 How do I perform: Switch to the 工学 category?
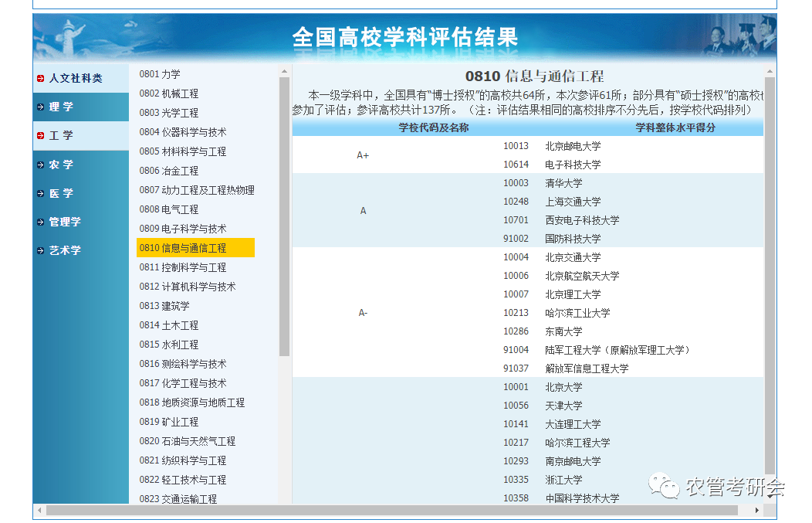tap(60, 135)
